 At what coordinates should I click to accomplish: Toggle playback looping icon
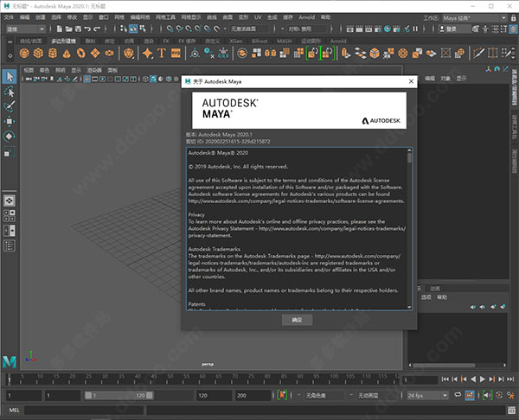pyautogui.click(x=457, y=395)
